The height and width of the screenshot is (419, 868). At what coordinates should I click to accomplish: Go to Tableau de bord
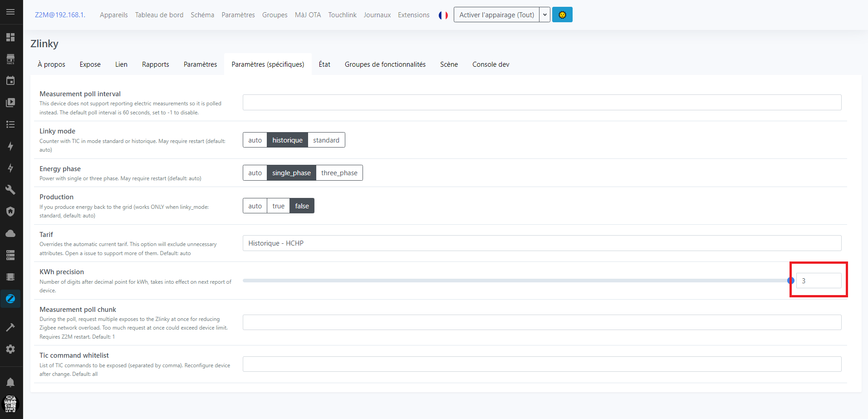159,15
